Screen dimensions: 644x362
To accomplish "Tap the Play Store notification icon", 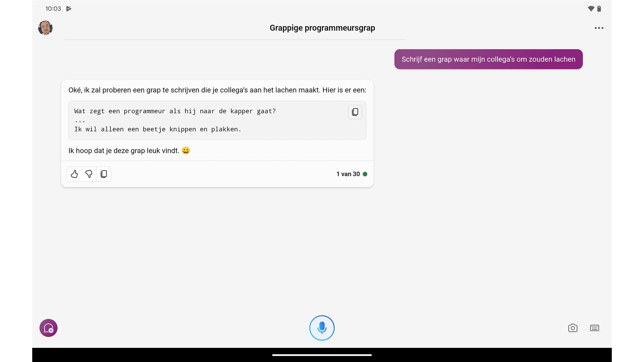I will (x=69, y=9).
